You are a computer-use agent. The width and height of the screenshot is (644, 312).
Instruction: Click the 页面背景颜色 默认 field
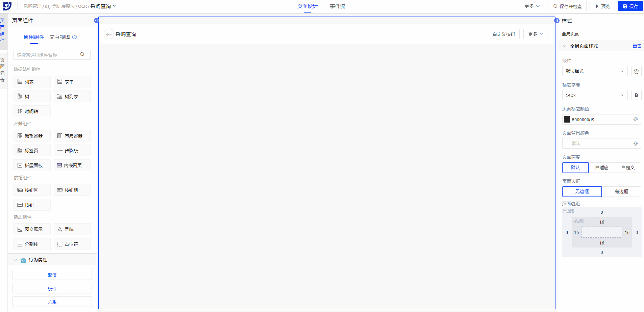[601, 144]
